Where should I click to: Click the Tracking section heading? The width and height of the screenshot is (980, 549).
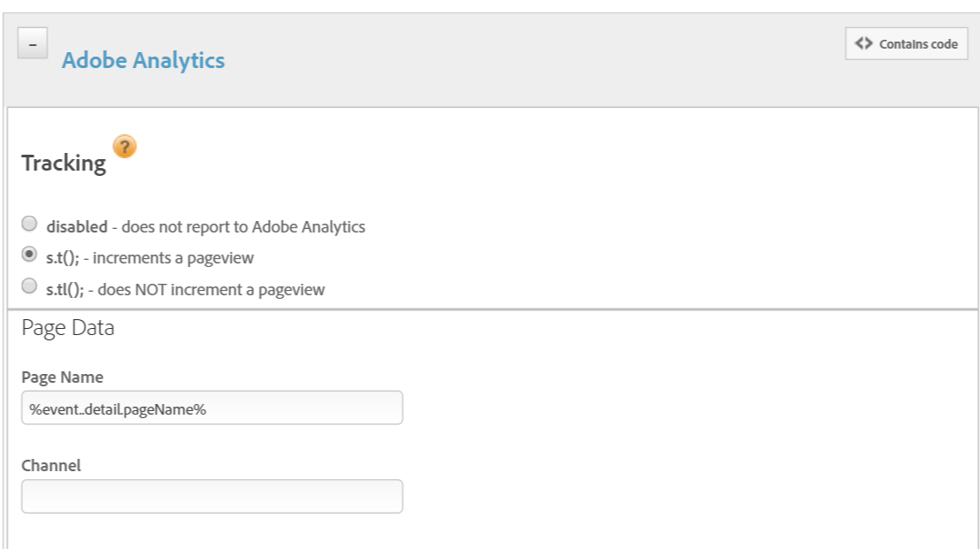(64, 163)
